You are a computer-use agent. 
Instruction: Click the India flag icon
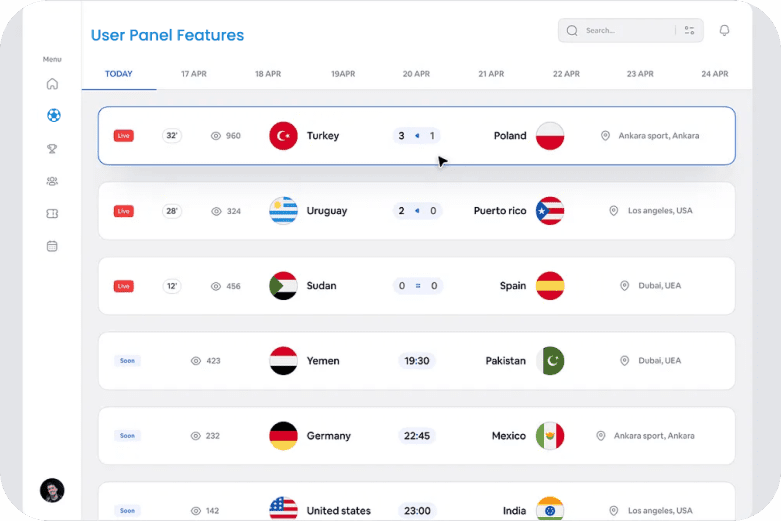click(550, 509)
